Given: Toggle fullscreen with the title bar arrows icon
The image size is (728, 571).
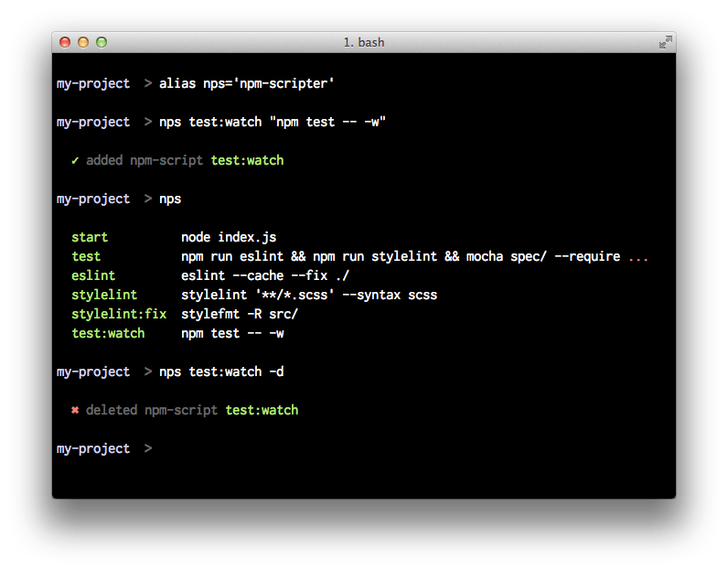Looking at the screenshot, I should (x=665, y=42).
